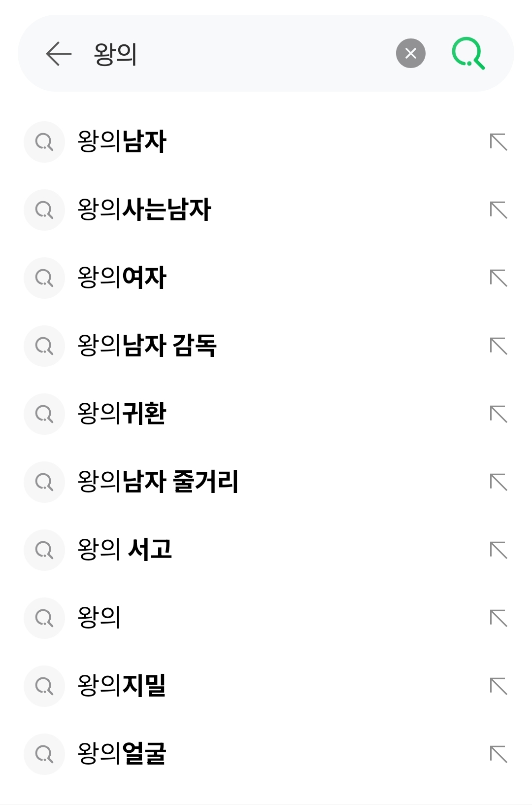The width and height of the screenshot is (532, 805).
Task: Tap the 왕의남자 줄거리 suggestion
Action: (x=158, y=482)
